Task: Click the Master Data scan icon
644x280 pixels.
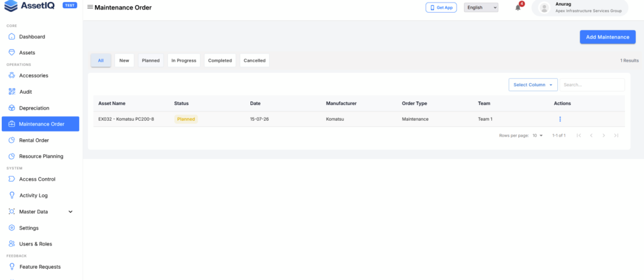Action: pos(12,211)
